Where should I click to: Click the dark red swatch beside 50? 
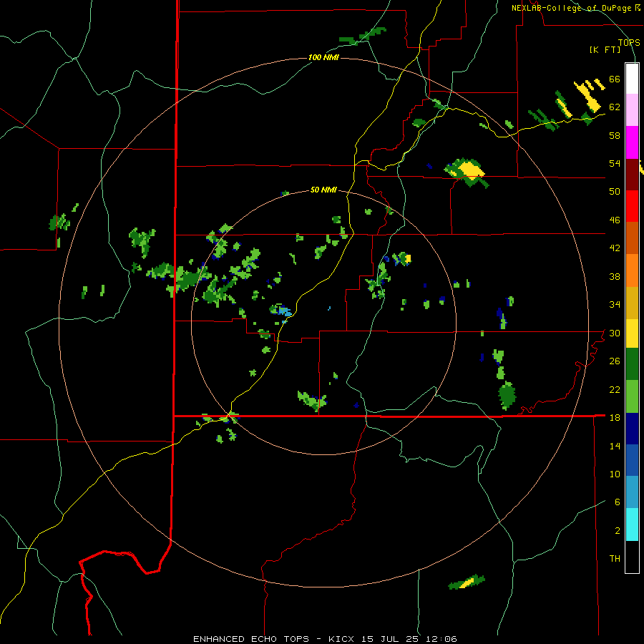click(x=632, y=175)
